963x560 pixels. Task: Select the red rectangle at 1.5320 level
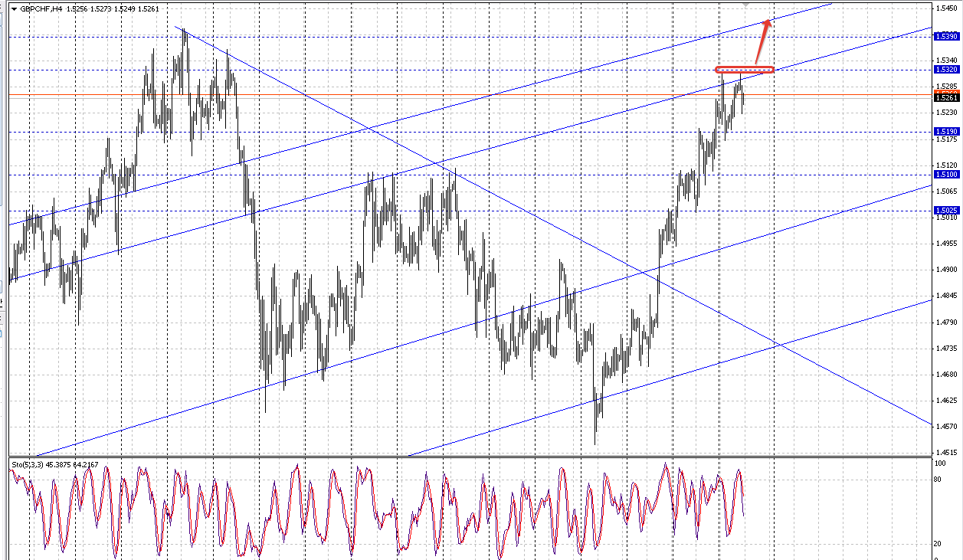click(x=745, y=70)
